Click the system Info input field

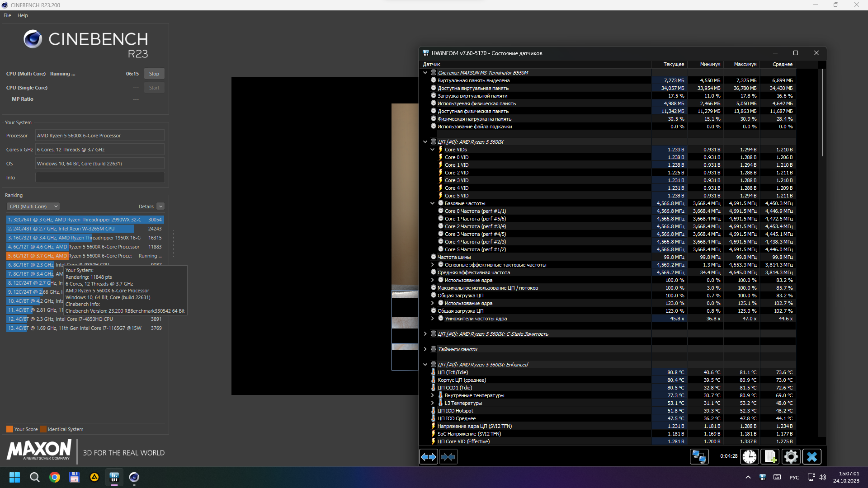(x=100, y=178)
